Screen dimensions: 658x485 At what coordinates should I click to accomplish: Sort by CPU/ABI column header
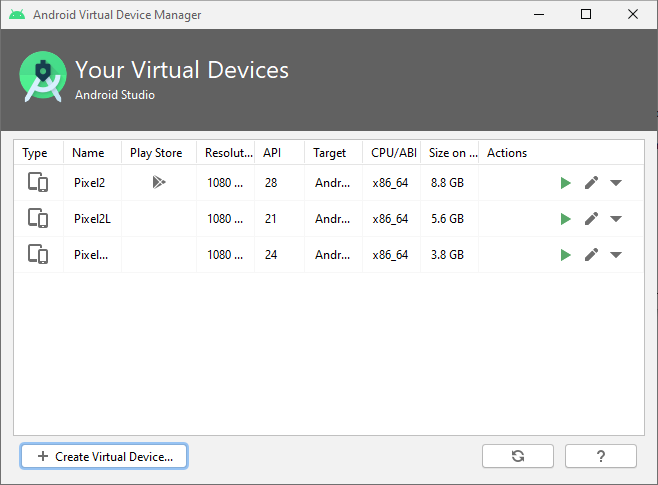[392, 153]
